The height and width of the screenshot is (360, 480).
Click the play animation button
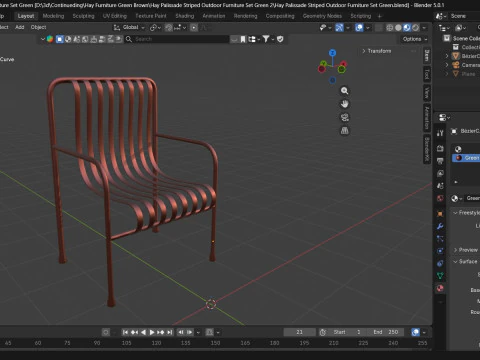pos(152,332)
